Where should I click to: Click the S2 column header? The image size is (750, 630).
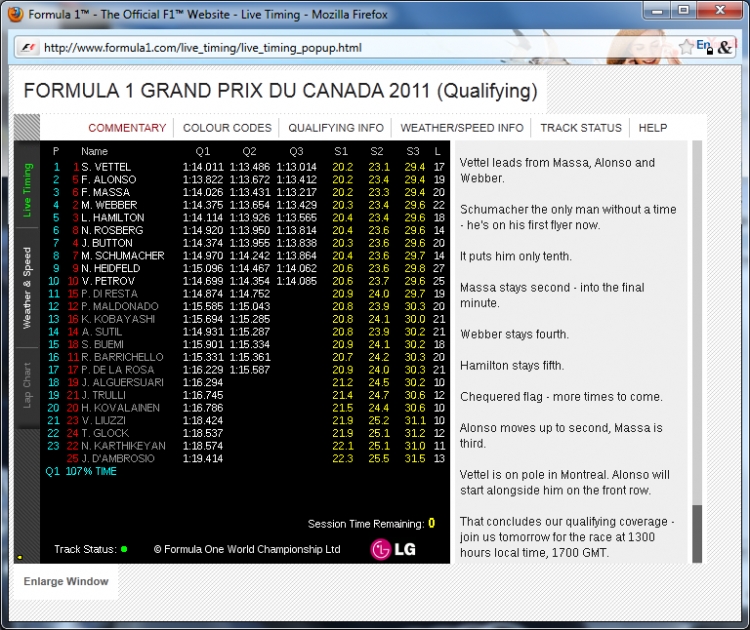pos(377,152)
